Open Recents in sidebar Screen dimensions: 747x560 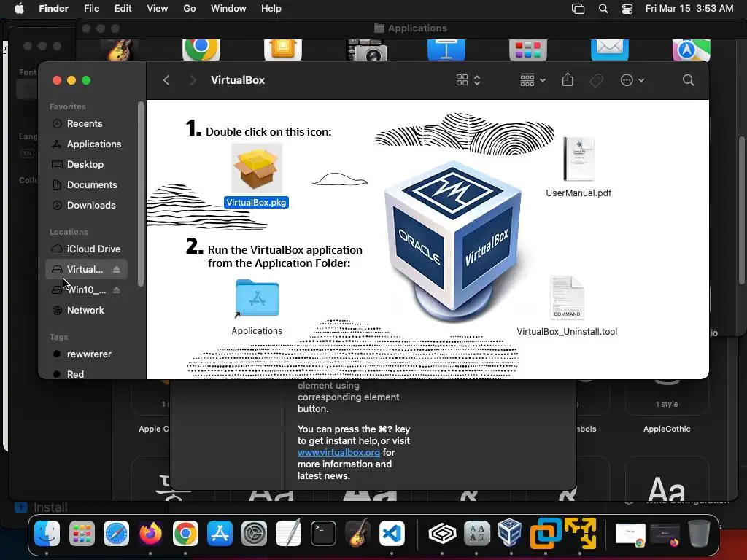coord(86,123)
